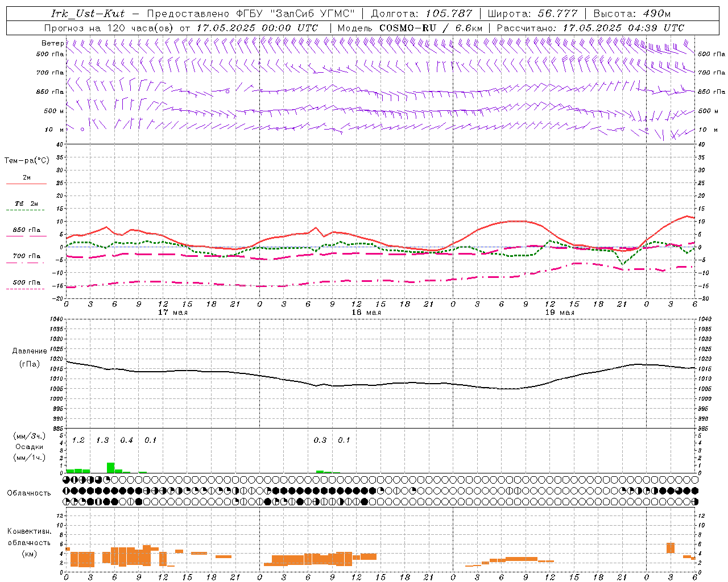Click the Td 2м dew point legend entry
The image size is (728, 582).
[x=27, y=203]
